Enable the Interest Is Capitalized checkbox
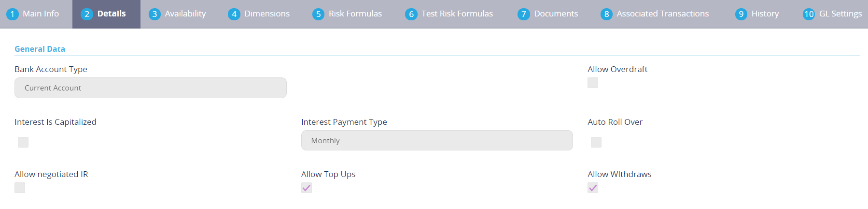The height and width of the screenshot is (209, 868). [23, 142]
